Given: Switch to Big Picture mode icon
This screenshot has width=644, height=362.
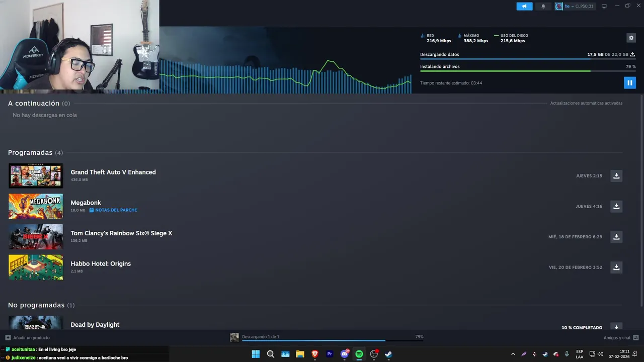Looking at the screenshot, I should pyautogui.click(x=604, y=6).
